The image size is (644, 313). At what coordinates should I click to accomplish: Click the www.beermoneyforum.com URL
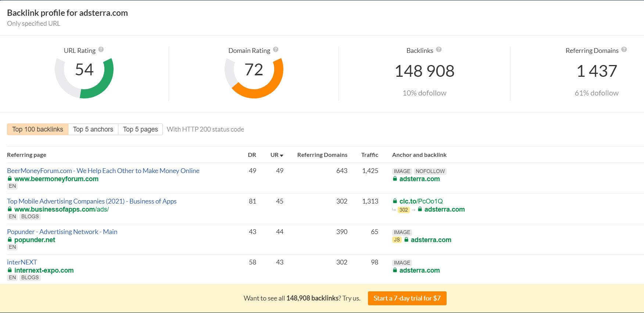[x=56, y=179]
